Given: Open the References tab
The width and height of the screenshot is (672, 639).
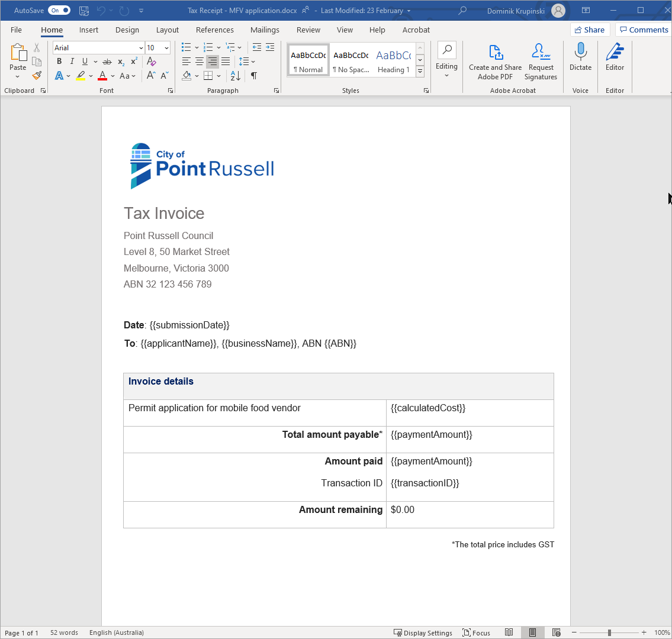Looking at the screenshot, I should [214, 30].
